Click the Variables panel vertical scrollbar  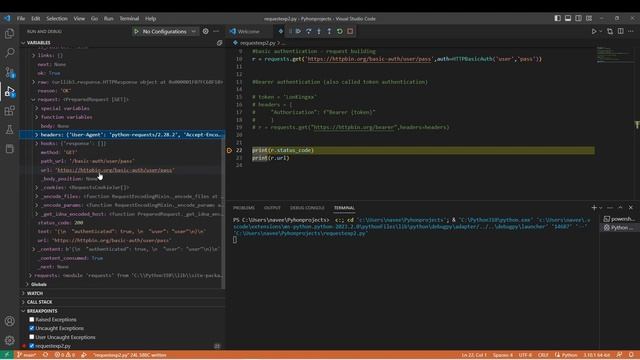click(223, 212)
